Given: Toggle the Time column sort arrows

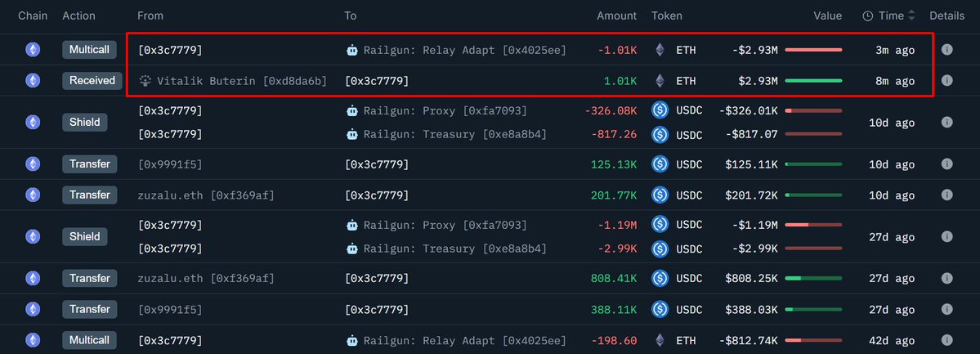Looking at the screenshot, I should click(911, 16).
